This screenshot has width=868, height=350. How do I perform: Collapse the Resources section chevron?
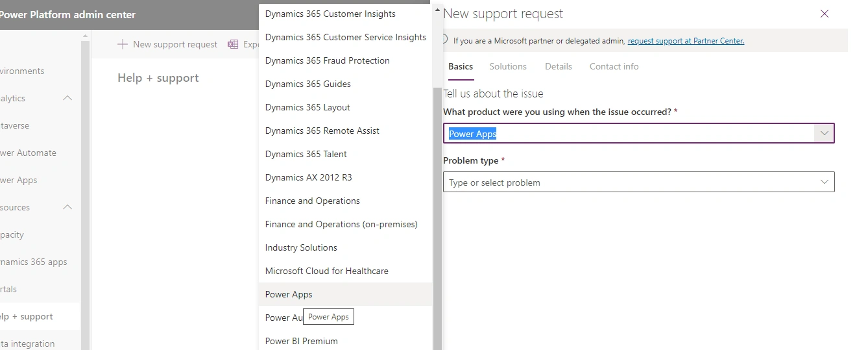tap(67, 207)
